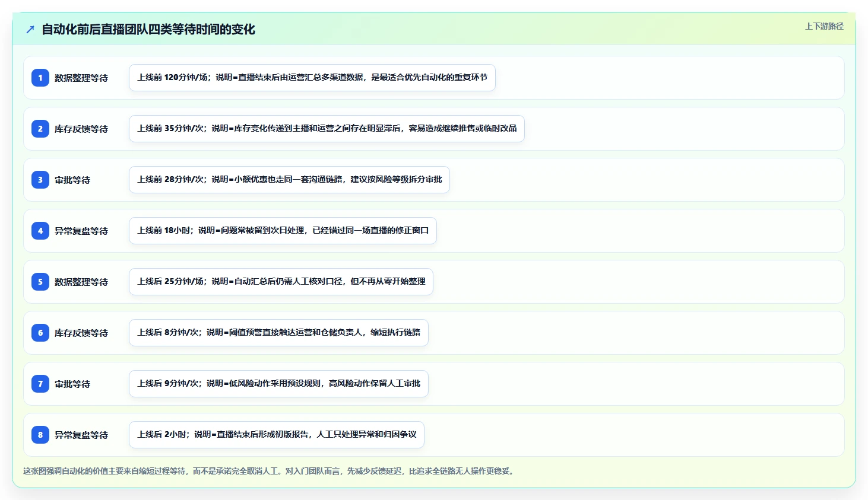Click the 上线后 25分钟/场 description box
This screenshot has width=868, height=500.
point(281,282)
